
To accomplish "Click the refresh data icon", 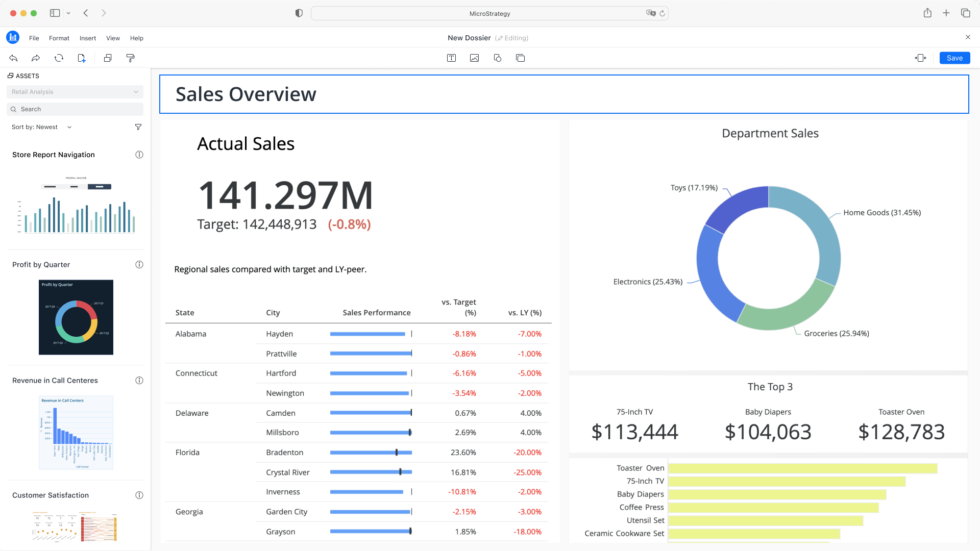I will [x=59, y=58].
